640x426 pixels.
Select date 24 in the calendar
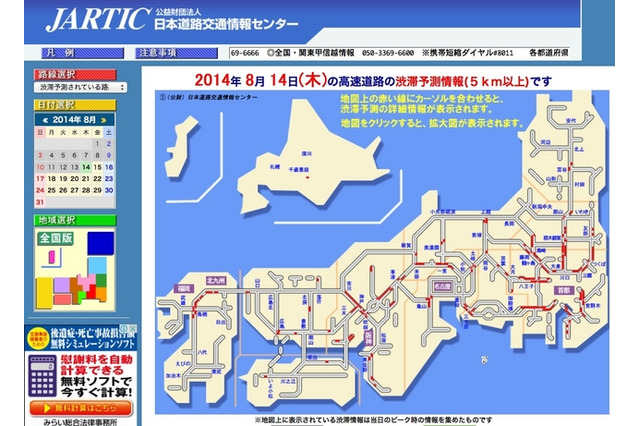[x=40, y=190]
